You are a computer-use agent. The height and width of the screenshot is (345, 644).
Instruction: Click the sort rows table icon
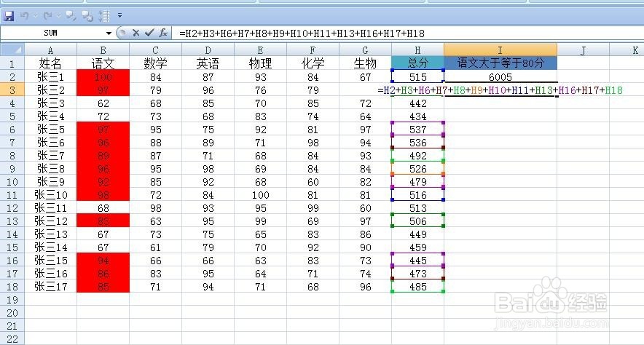[104, 15]
